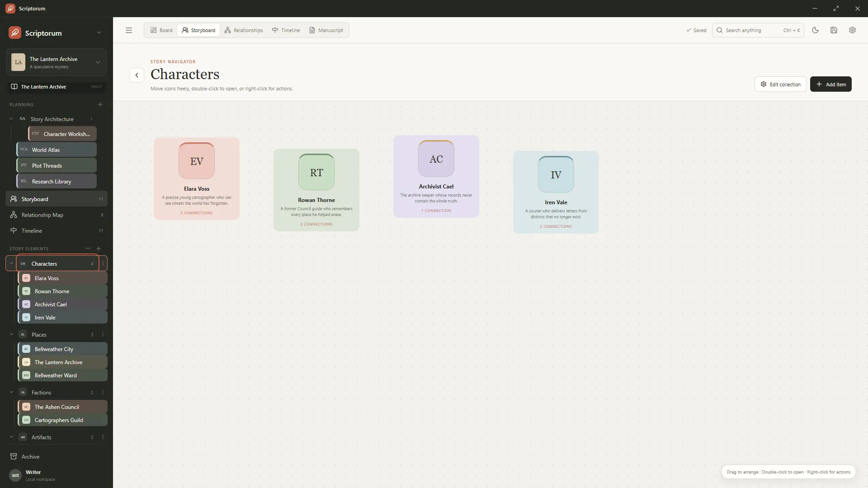Collapse the Characters group chevron
The height and width of the screenshot is (488, 868).
click(x=11, y=263)
